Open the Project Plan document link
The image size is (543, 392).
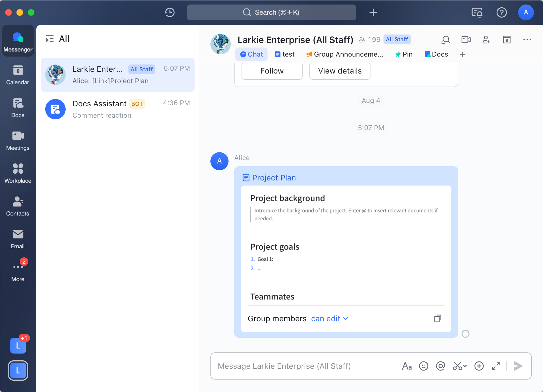click(273, 178)
